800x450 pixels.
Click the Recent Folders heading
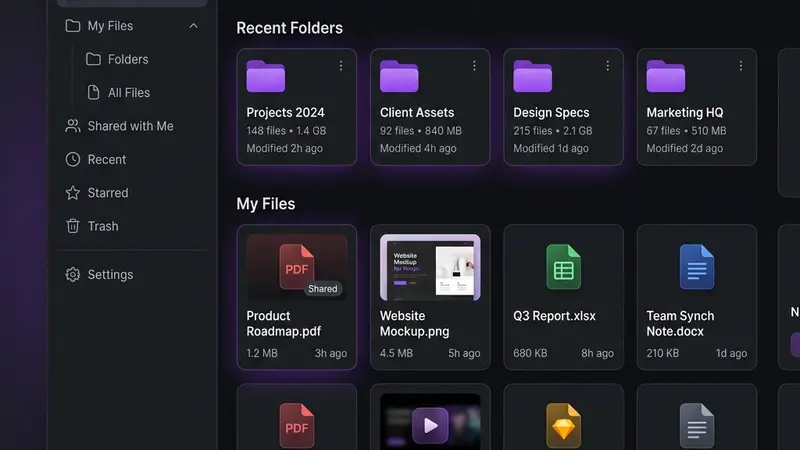coord(289,28)
